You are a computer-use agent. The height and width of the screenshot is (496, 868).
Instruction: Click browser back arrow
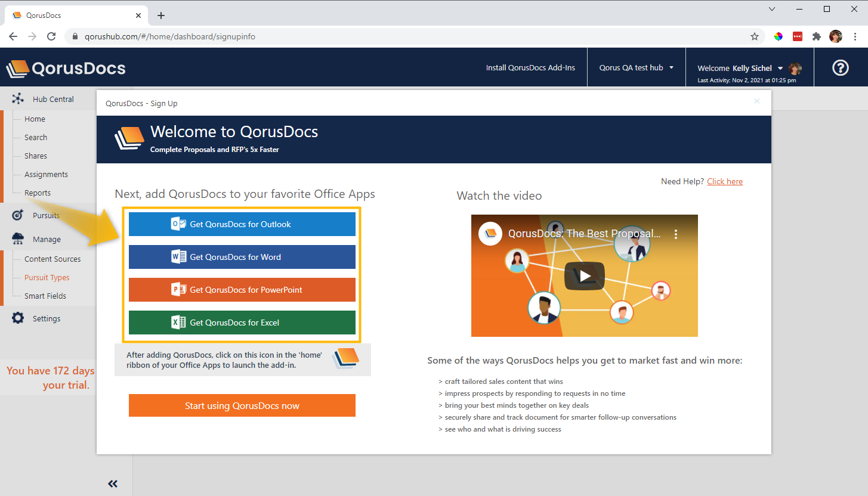[13, 36]
